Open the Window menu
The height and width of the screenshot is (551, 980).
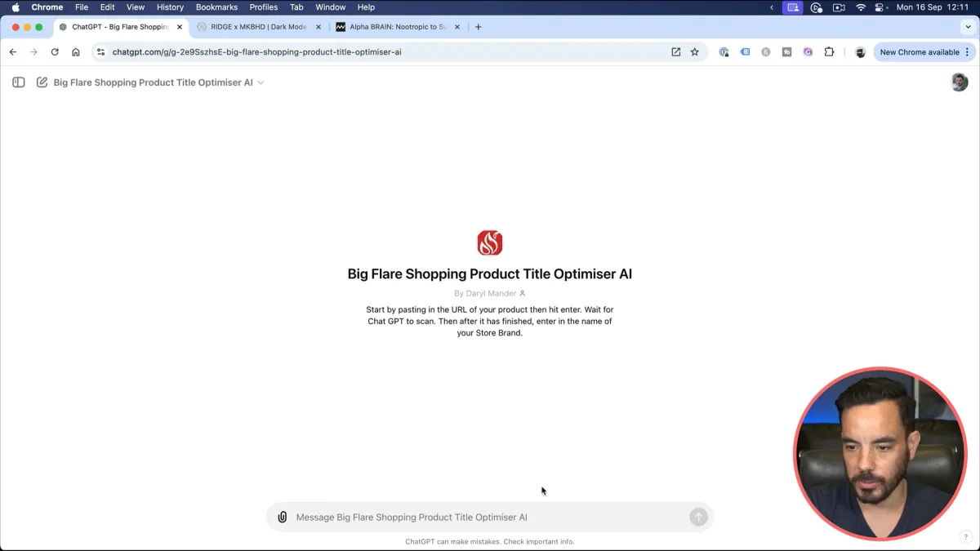[x=331, y=7]
